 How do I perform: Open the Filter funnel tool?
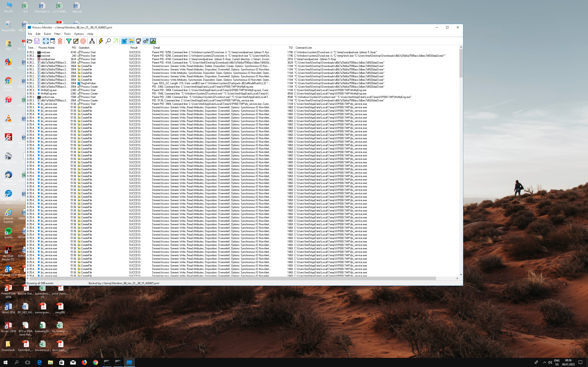click(69, 41)
